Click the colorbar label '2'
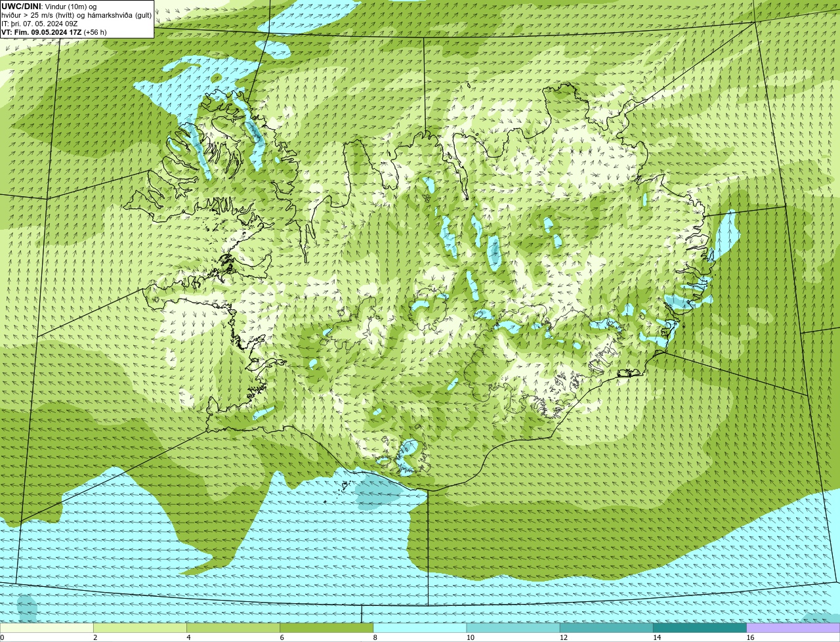840x642 pixels. (95, 637)
